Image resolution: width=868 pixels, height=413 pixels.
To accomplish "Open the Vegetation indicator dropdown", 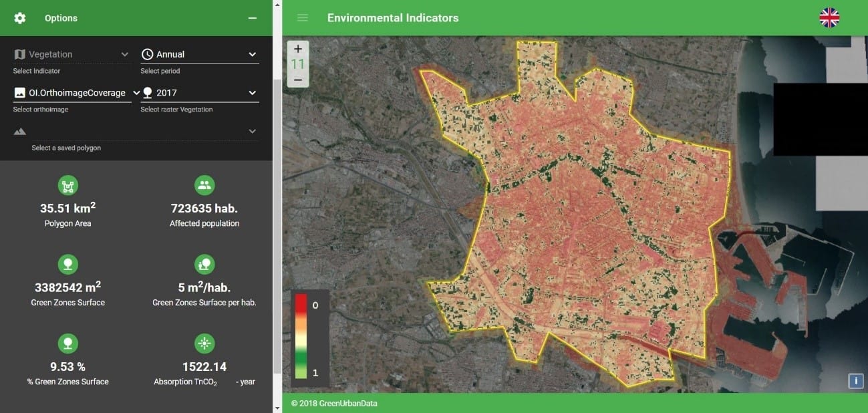I will point(71,55).
